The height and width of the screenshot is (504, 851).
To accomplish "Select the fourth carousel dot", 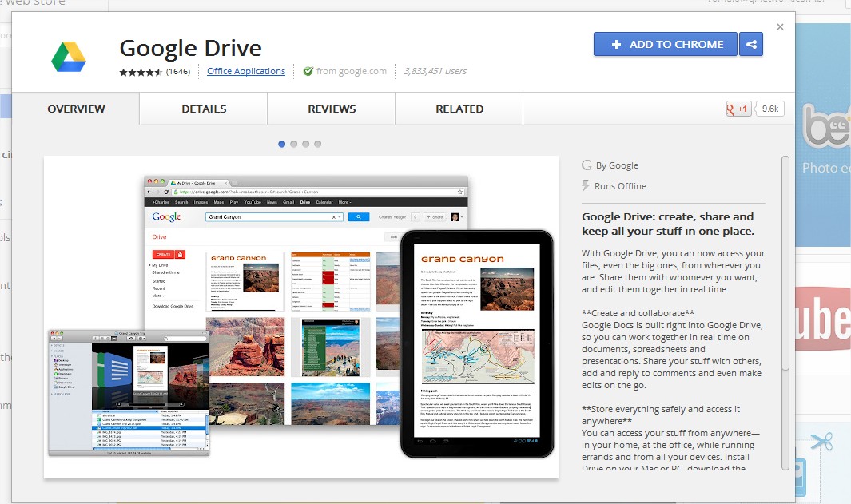I will 318,144.
